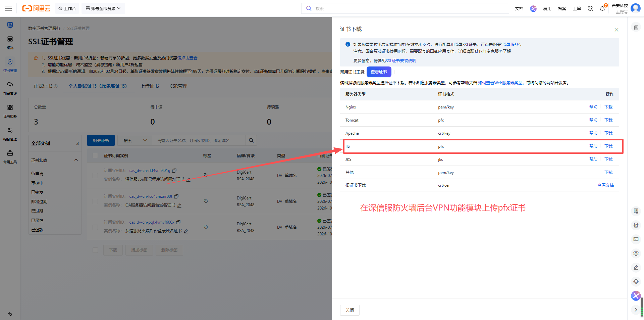The height and width of the screenshot is (320, 644).
Task: Copy instance ID cas_dv-cn-pqk4vmvf600x
Action: (x=178, y=222)
